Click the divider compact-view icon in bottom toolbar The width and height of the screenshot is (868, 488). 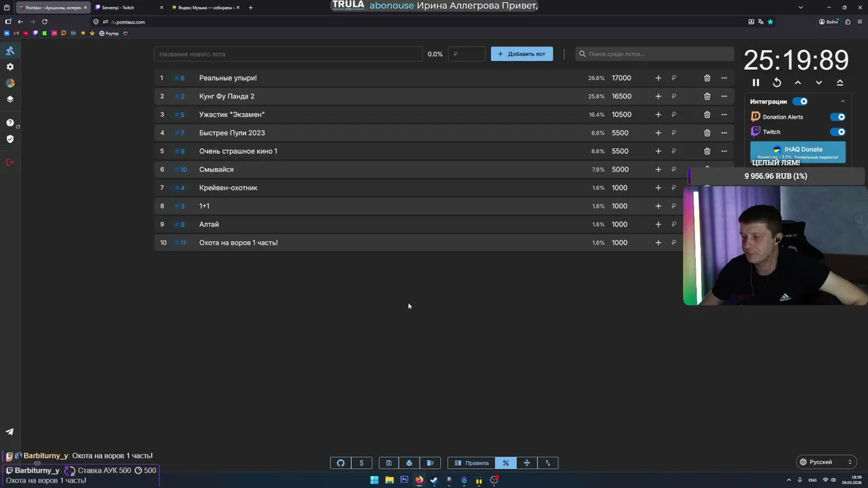526,463
